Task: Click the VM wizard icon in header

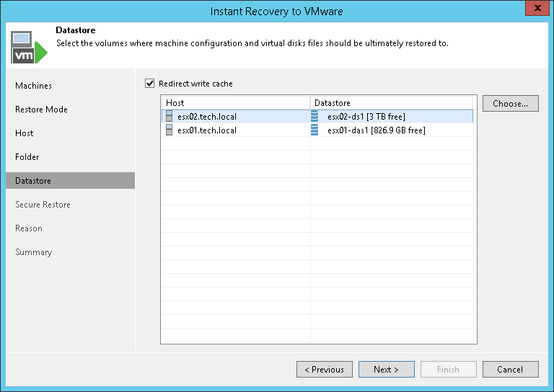Action: click(29, 48)
